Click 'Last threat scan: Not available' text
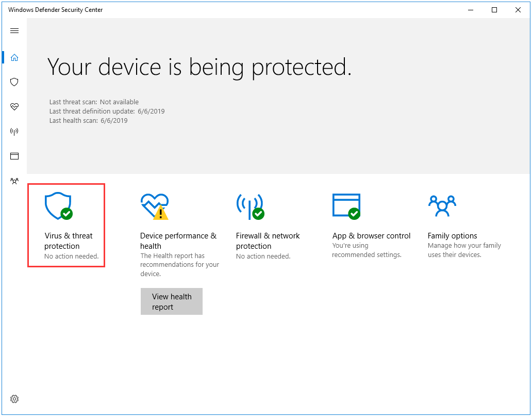Viewport: 532px width, 417px height. coord(94,102)
